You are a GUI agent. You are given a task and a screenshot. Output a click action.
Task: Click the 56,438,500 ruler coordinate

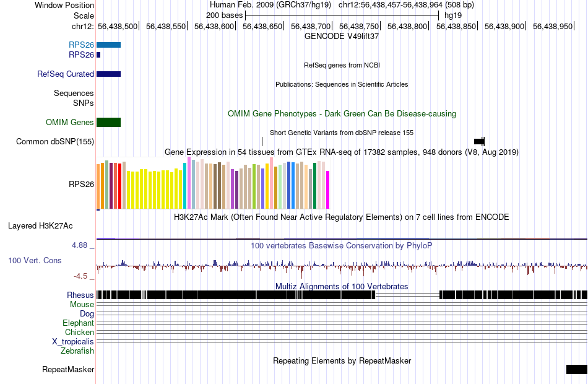pos(118,26)
